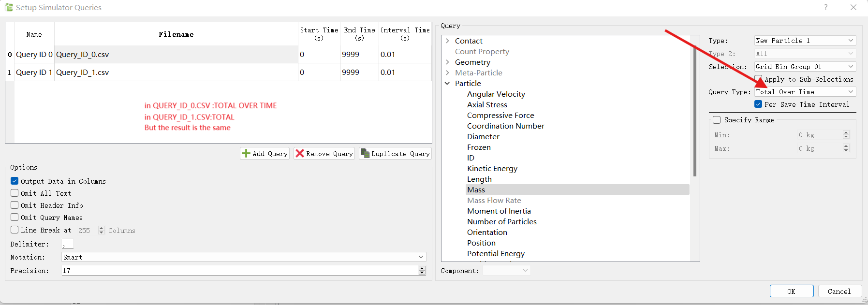
Task: Select Axial Stress in query tree
Action: [487, 104]
